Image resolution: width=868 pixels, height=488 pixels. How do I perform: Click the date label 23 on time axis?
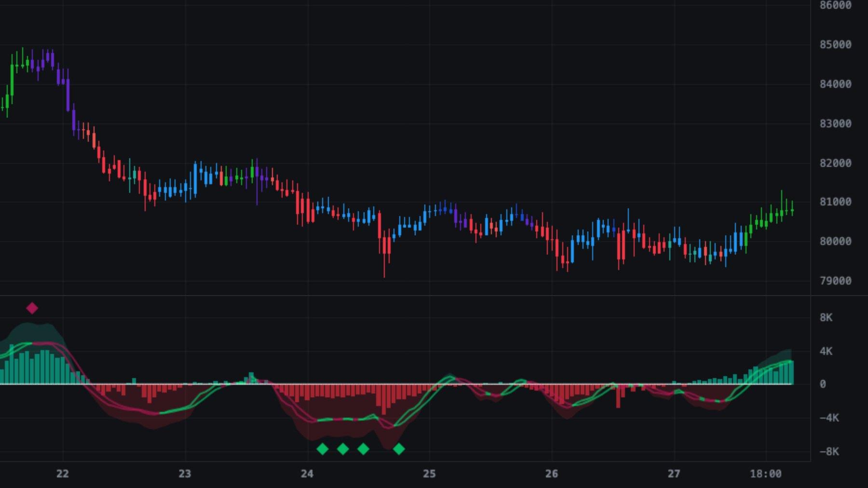pos(185,474)
